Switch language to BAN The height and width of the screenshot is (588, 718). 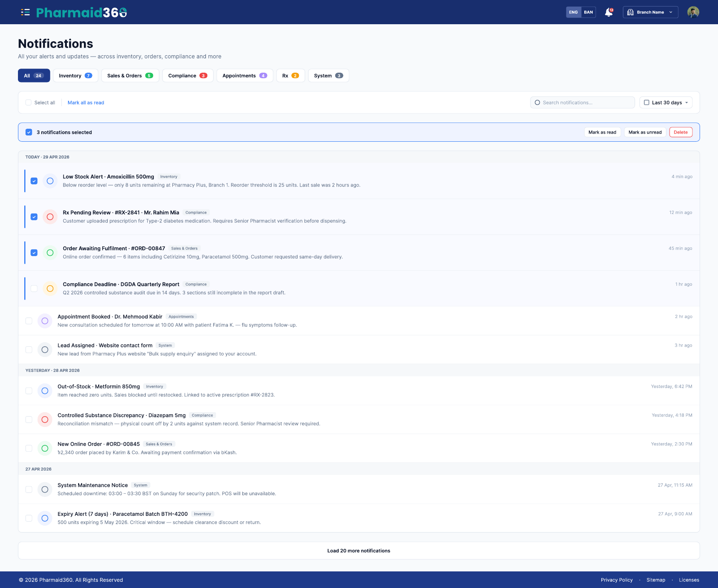pos(588,12)
